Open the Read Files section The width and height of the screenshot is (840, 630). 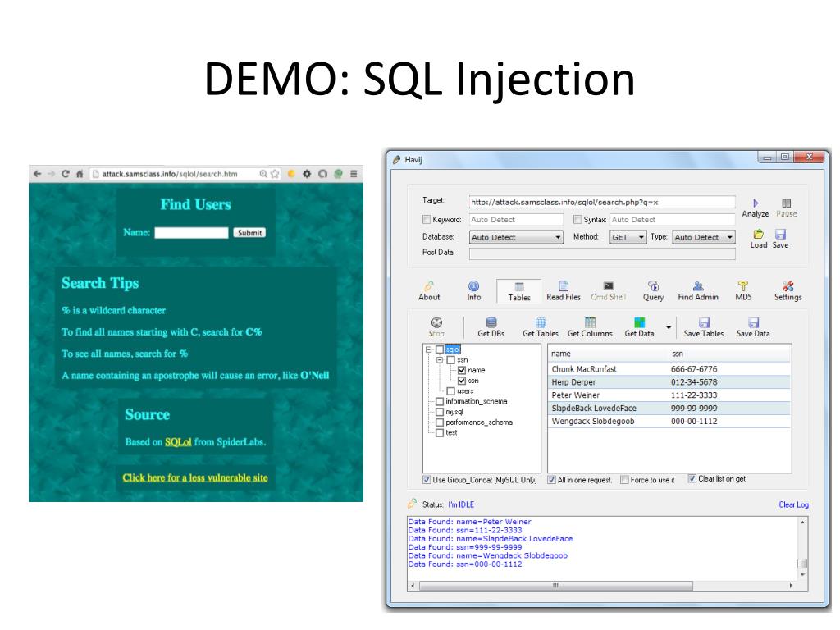pyautogui.click(x=564, y=291)
